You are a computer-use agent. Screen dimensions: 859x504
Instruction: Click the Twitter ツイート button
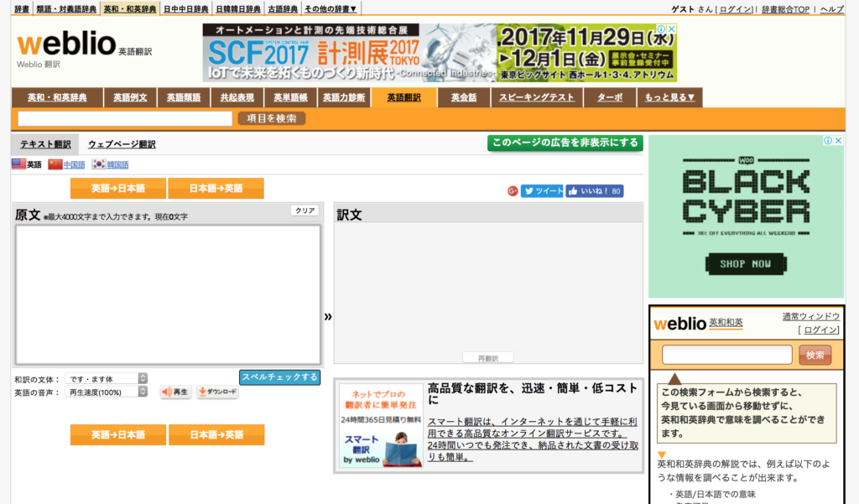(x=542, y=190)
